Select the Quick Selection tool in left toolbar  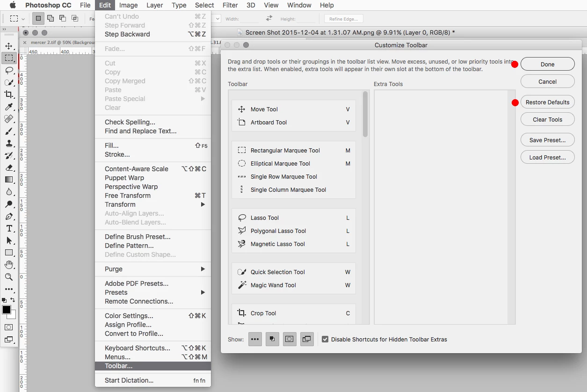[x=9, y=82]
